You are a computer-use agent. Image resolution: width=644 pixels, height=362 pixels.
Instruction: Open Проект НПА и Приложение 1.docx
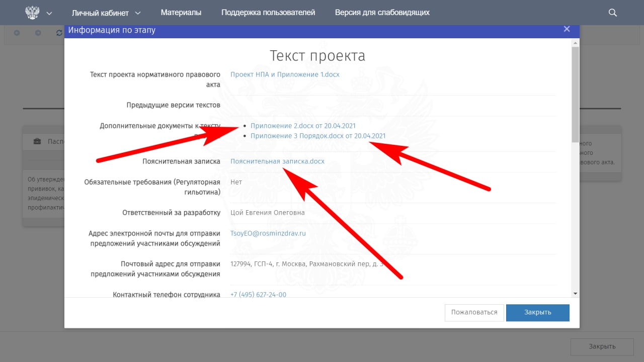point(285,74)
